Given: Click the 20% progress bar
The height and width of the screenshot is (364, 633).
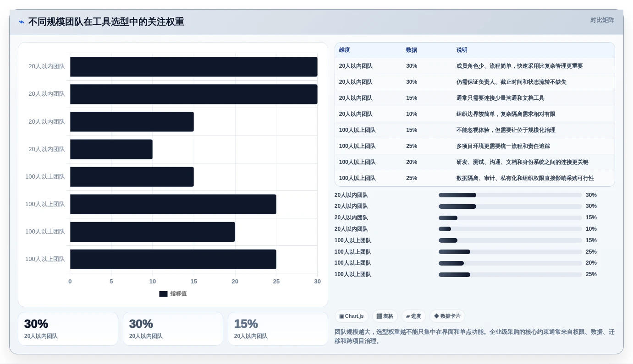Looking at the screenshot, I should coord(510,263).
